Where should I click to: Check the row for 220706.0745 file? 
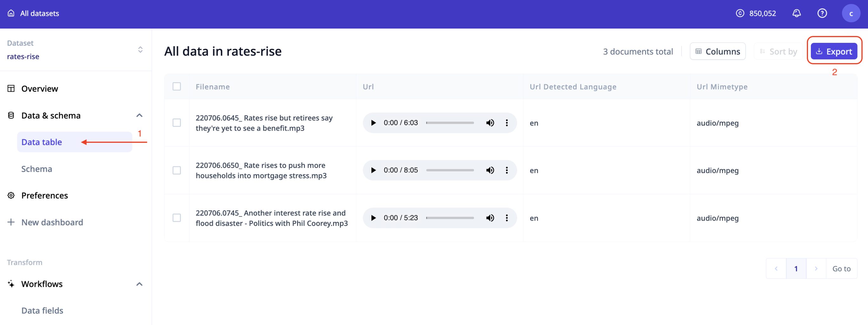[x=177, y=218]
